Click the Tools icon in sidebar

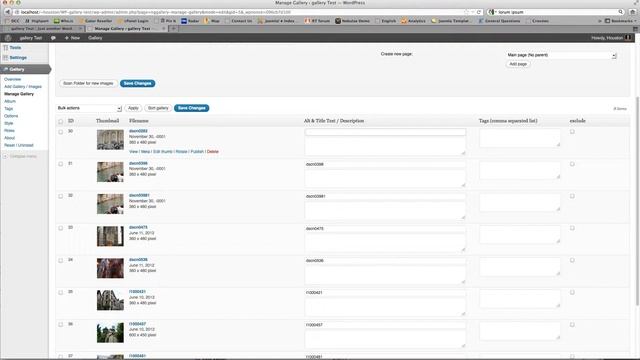pos(6,48)
